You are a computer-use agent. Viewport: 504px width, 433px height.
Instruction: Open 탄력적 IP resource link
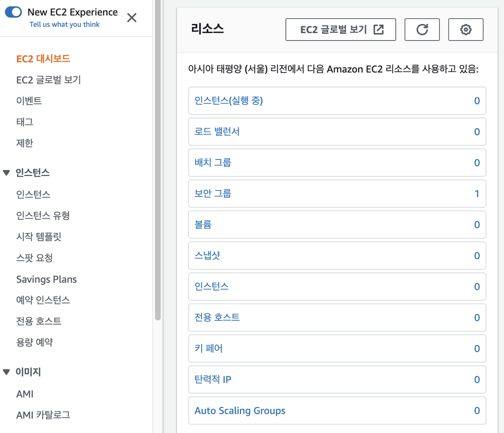coord(213,379)
